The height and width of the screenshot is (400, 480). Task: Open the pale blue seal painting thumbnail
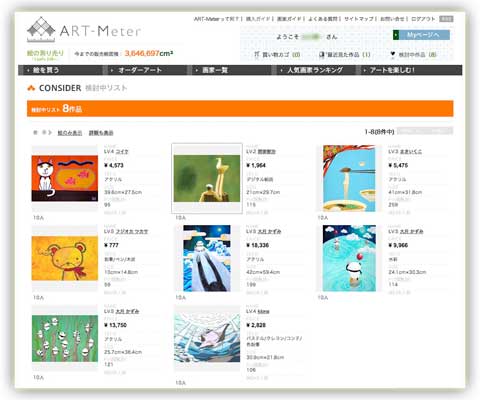[207, 338]
